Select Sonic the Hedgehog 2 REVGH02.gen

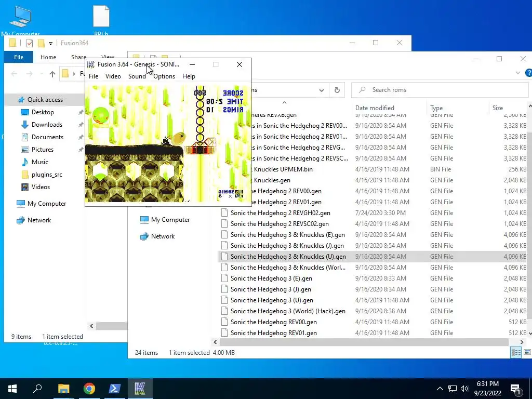tap(280, 213)
